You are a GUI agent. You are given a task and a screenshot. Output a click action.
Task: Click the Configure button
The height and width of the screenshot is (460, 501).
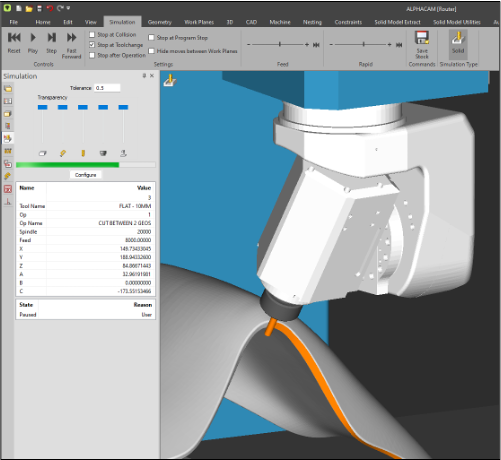point(86,175)
